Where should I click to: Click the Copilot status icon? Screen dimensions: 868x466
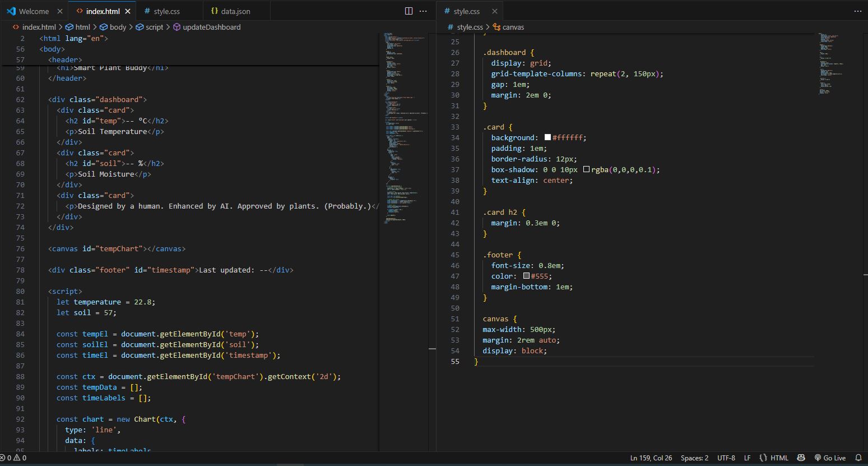coord(801,458)
